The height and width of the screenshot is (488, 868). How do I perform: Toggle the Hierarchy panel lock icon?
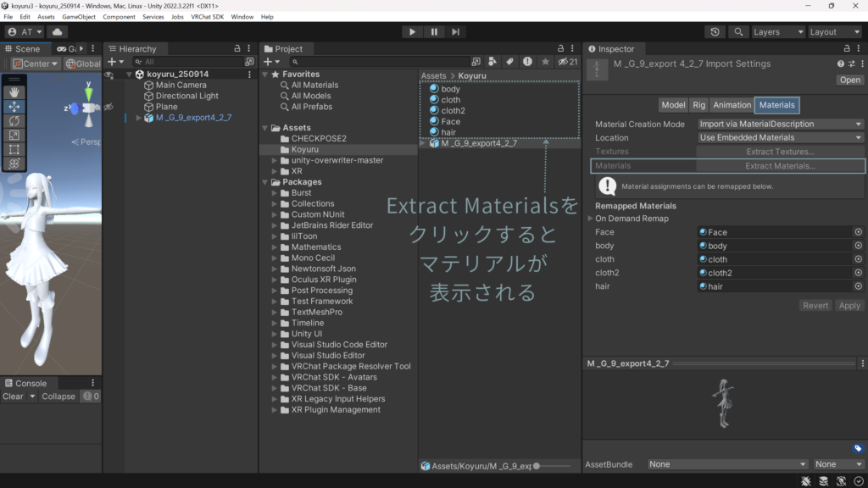click(x=237, y=49)
